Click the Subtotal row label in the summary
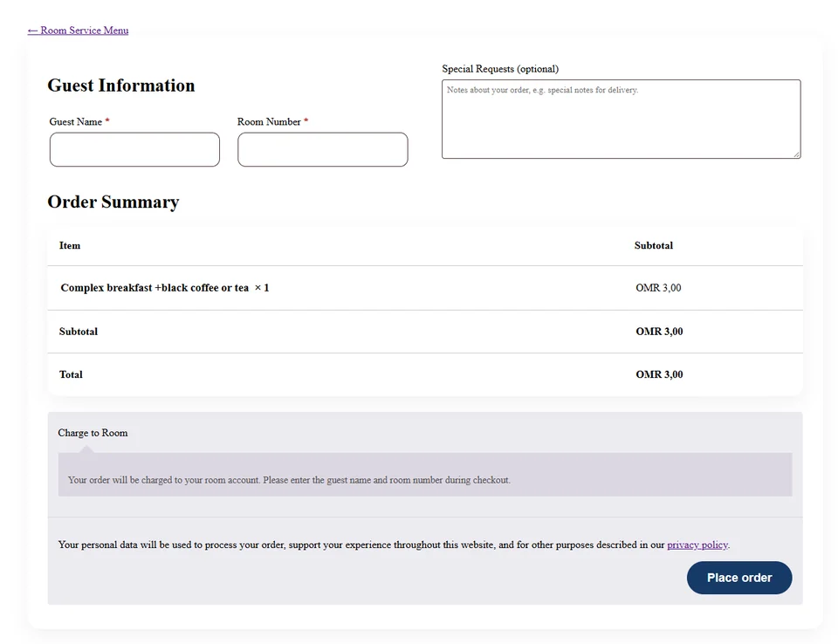 [x=79, y=332]
